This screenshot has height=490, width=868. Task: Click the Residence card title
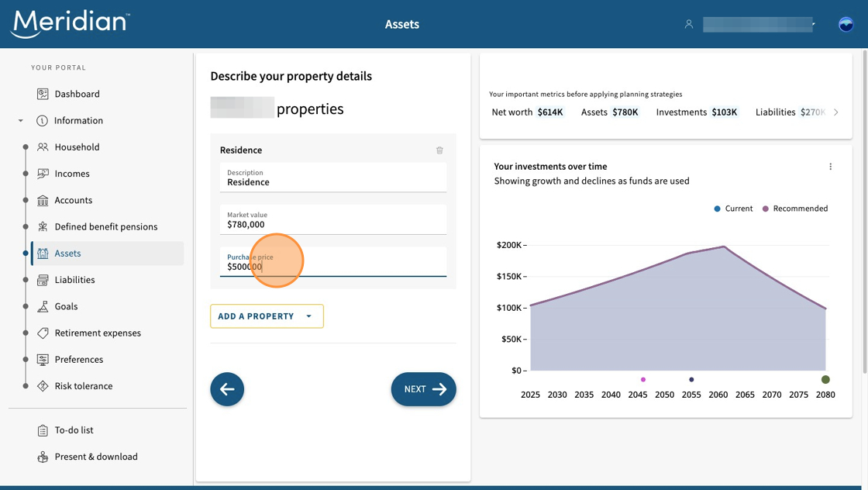241,150
